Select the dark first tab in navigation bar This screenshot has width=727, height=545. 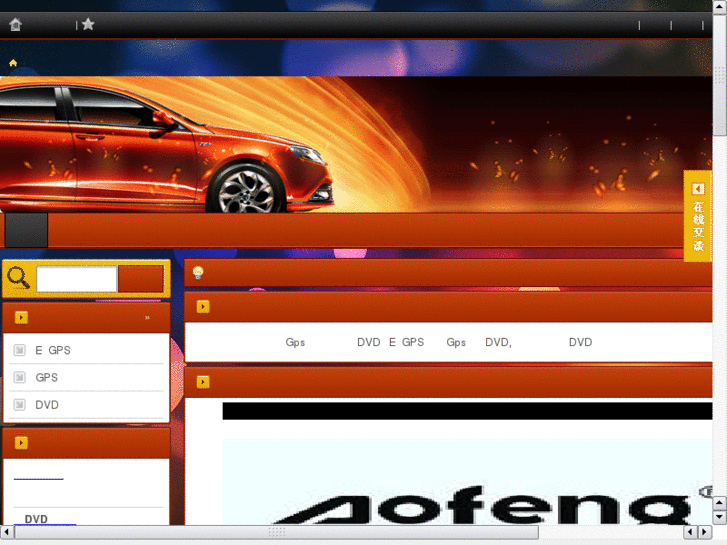point(26,230)
